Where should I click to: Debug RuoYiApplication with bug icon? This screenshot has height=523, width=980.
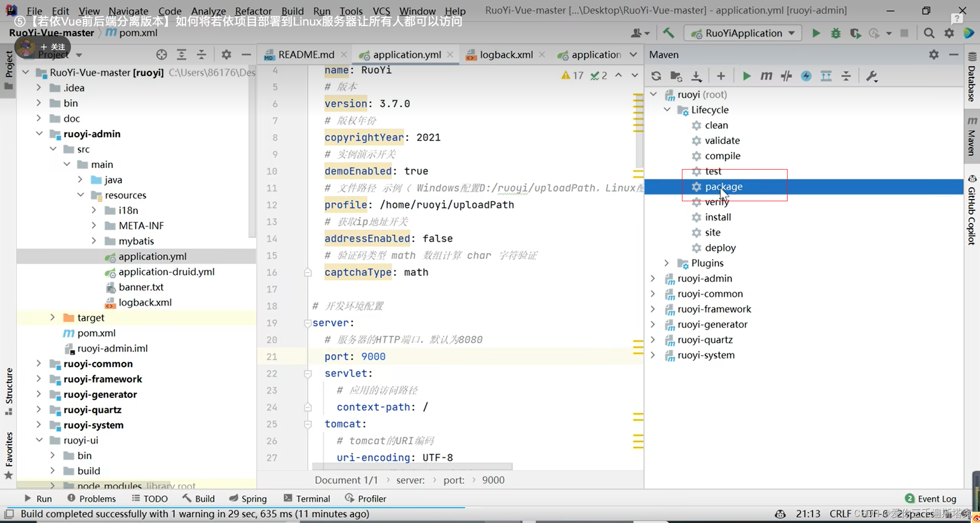pyautogui.click(x=836, y=33)
